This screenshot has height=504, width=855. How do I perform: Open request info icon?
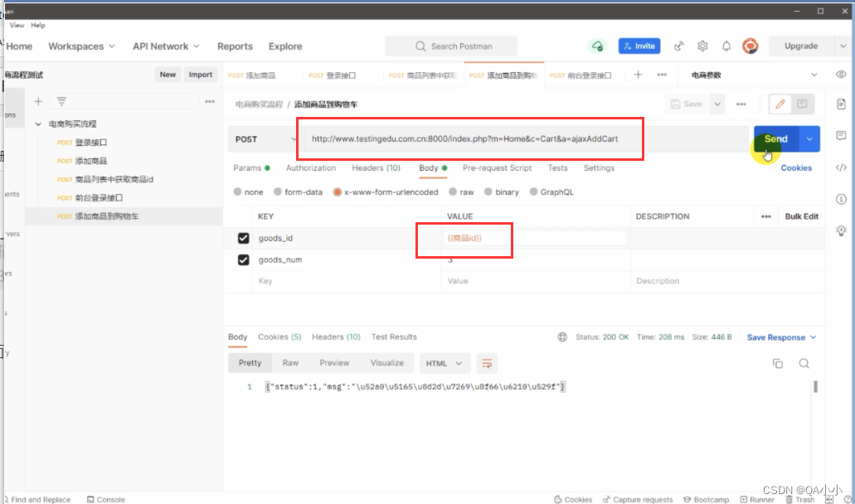(841, 199)
